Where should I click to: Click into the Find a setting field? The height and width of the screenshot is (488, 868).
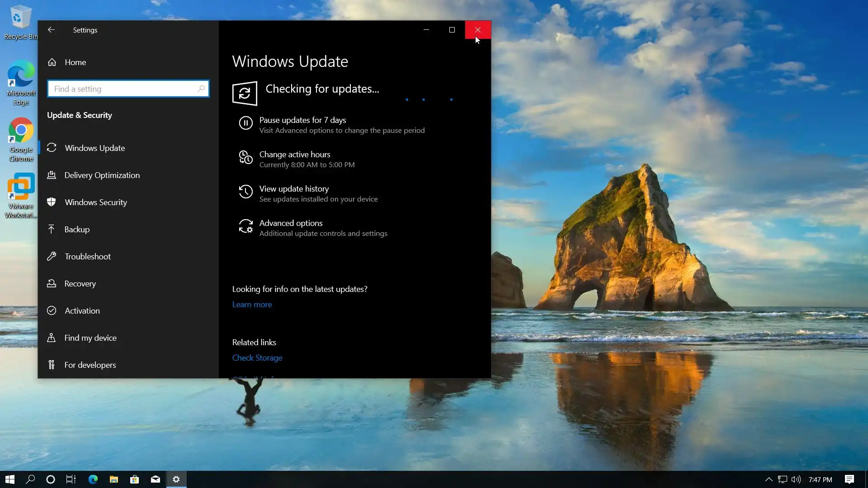(122, 89)
